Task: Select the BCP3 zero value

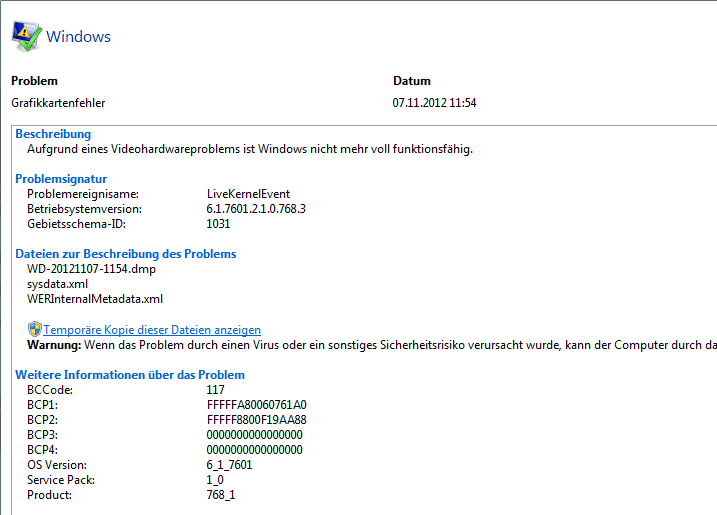Action: (x=254, y=435)
